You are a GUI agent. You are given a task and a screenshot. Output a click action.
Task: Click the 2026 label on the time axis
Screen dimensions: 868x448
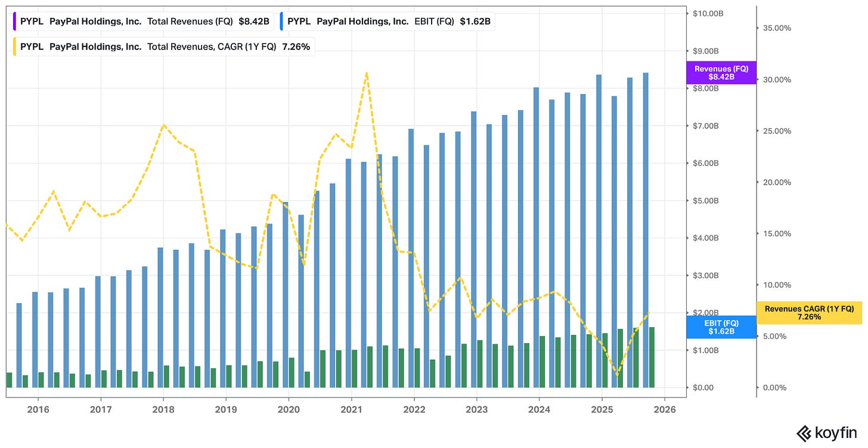coord(664,409)
